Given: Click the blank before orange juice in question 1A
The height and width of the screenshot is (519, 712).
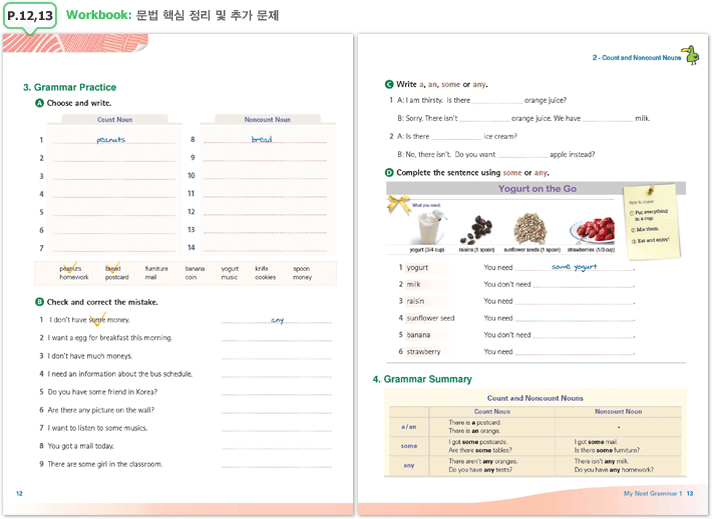Looking at the screenshot, I should point(497,101).
